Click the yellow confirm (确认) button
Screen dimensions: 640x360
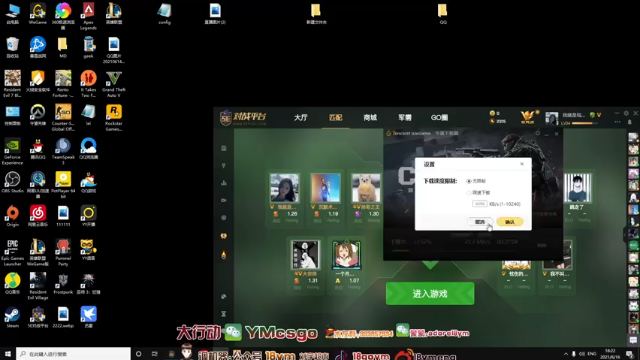(510, 222)
